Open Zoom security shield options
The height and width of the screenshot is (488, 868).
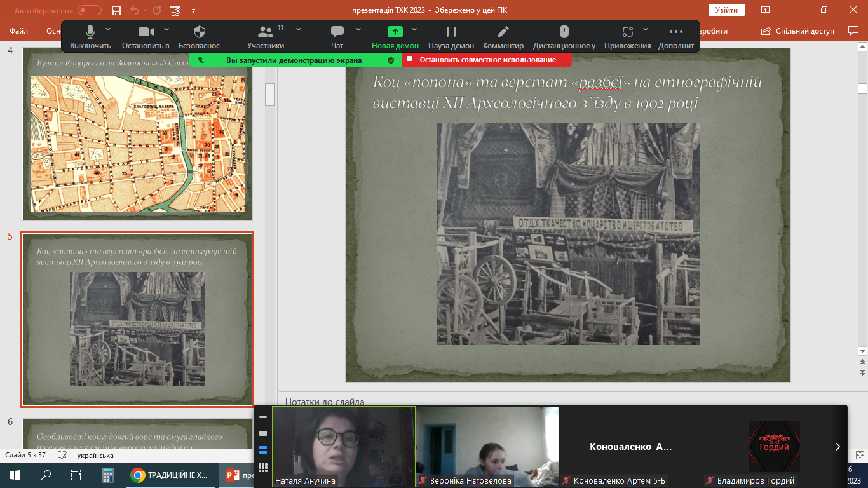(199, 32)
